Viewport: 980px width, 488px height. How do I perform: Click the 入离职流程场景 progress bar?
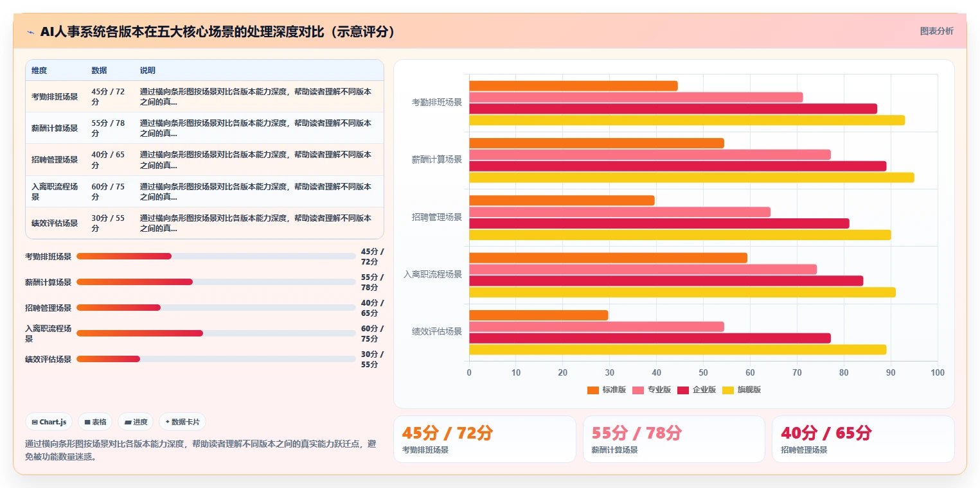216,333
